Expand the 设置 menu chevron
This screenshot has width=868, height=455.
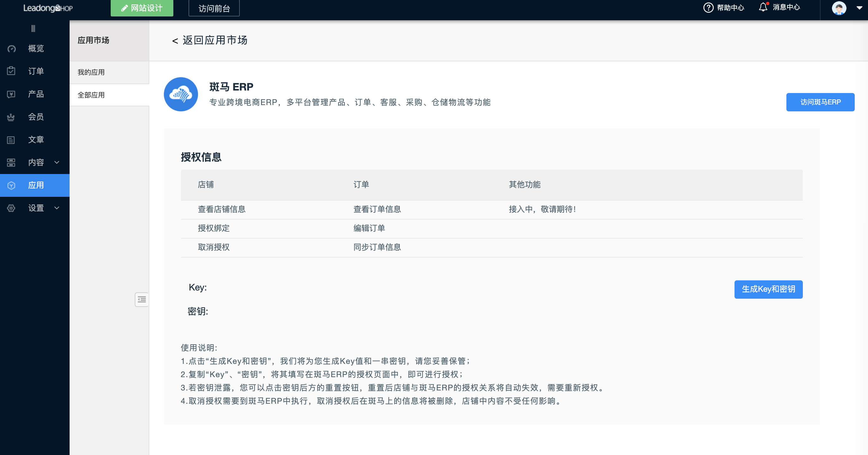(x=57, y=208)
